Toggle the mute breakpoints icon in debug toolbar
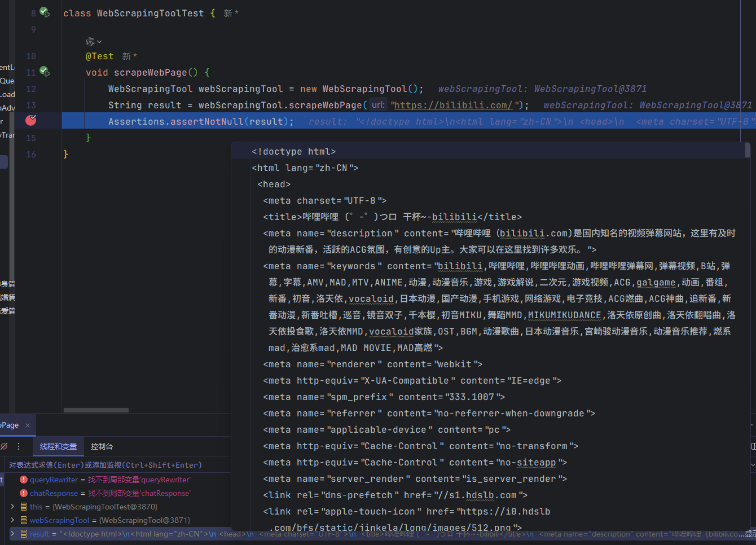Image resolution: width=756 pixels, height=545 pixels. coord(4,446)
